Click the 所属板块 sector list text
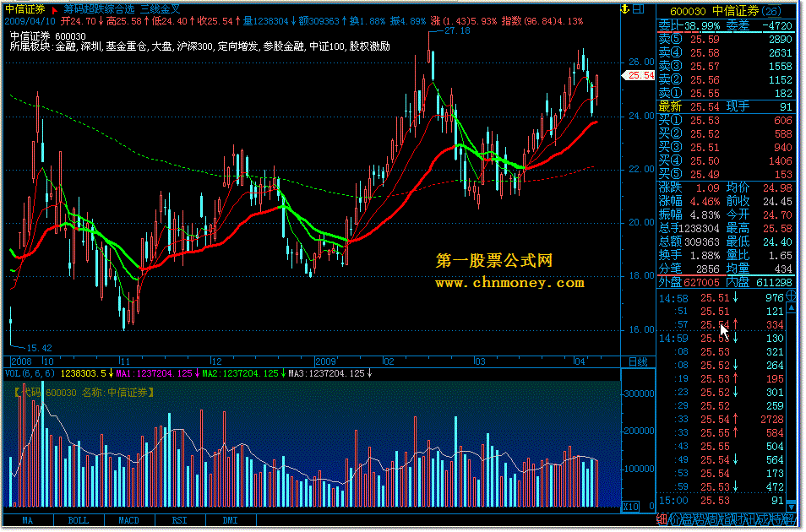This screenshot has height=532, width=806. point(200,46)
